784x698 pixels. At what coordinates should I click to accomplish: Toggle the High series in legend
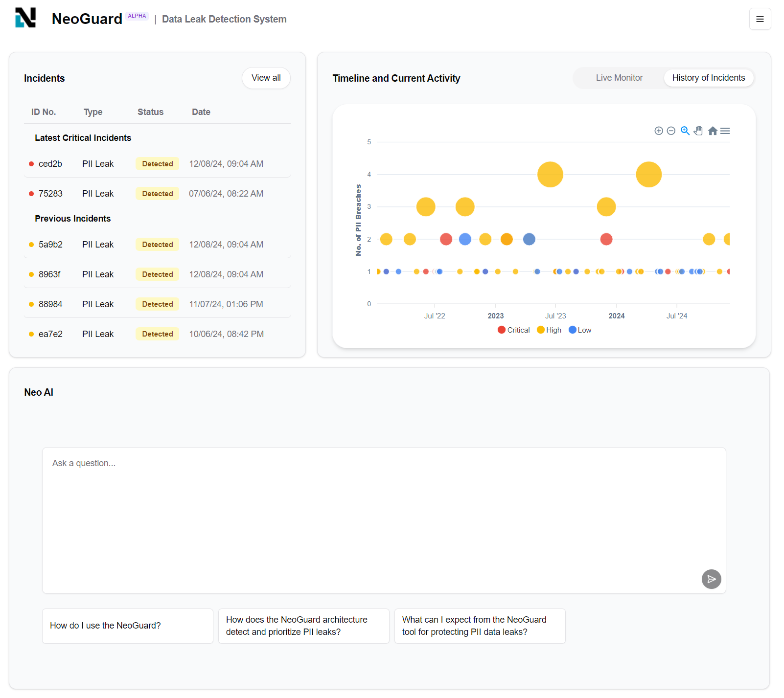pyautogui.click(x=549, y=330)
